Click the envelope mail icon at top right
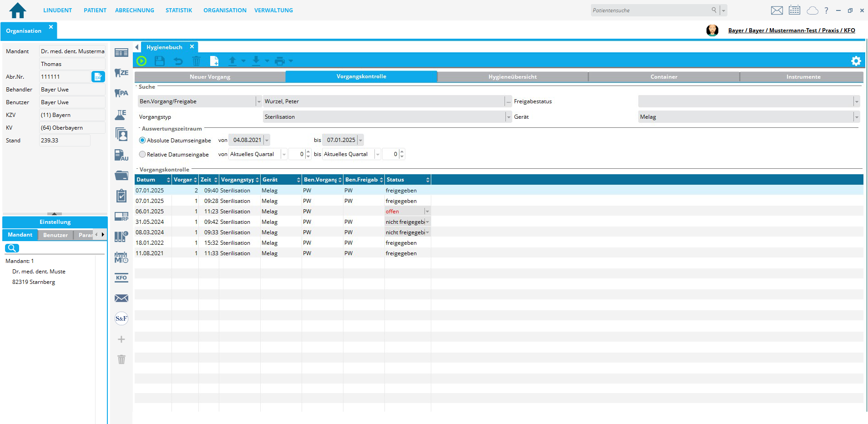Screen dimensions: 868x424 point(777,10)
